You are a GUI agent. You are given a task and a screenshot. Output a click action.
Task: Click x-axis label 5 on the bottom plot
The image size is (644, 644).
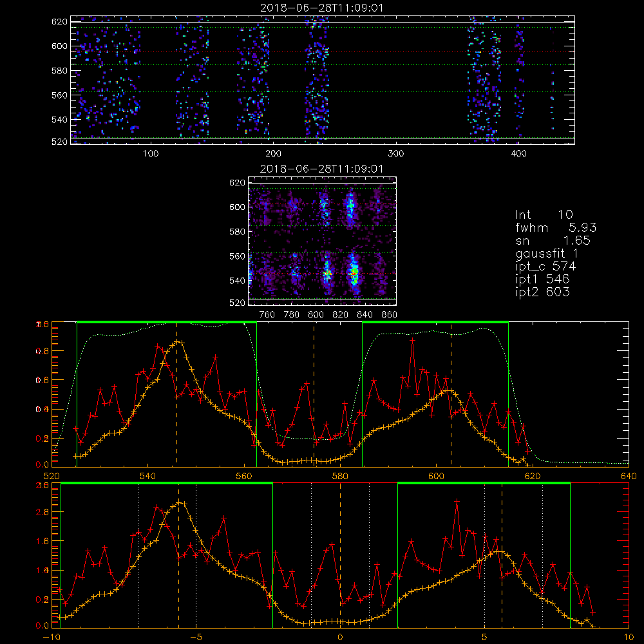tap(485, 637)
